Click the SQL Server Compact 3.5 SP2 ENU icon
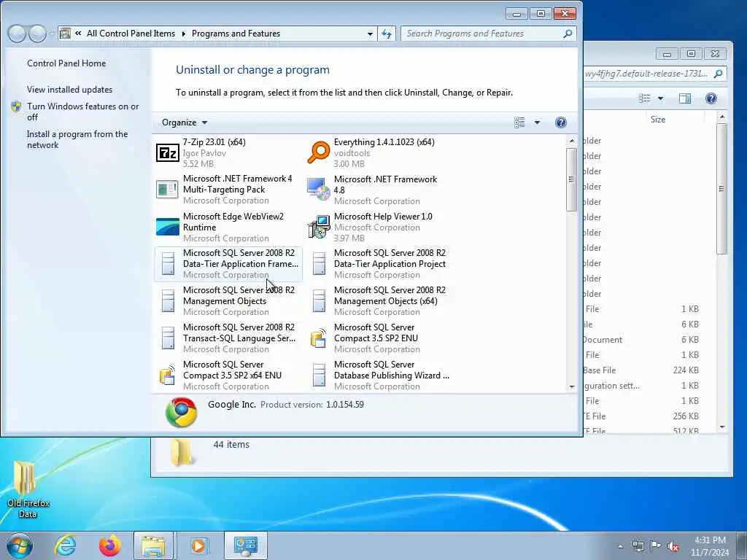 pos(319,338)
